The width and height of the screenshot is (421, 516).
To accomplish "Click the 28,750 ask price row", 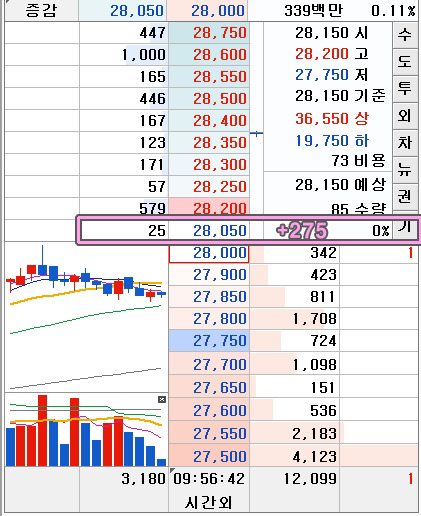I will (x=209, y=33).
